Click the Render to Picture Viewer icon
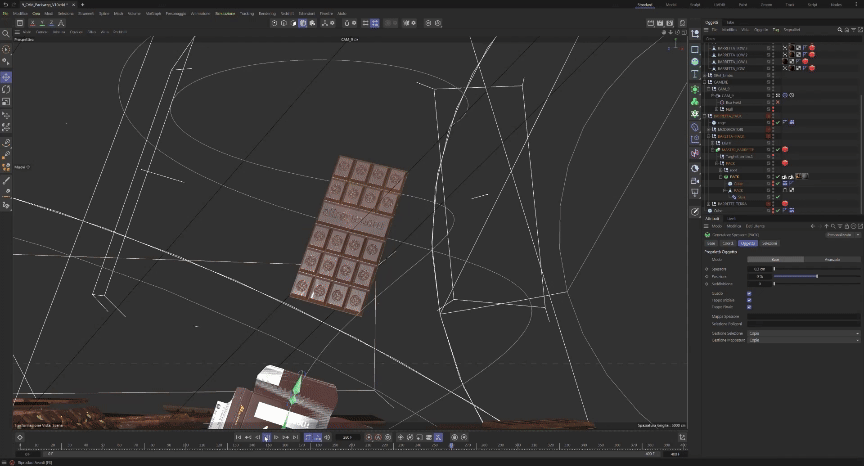 (x=660, y=23)
